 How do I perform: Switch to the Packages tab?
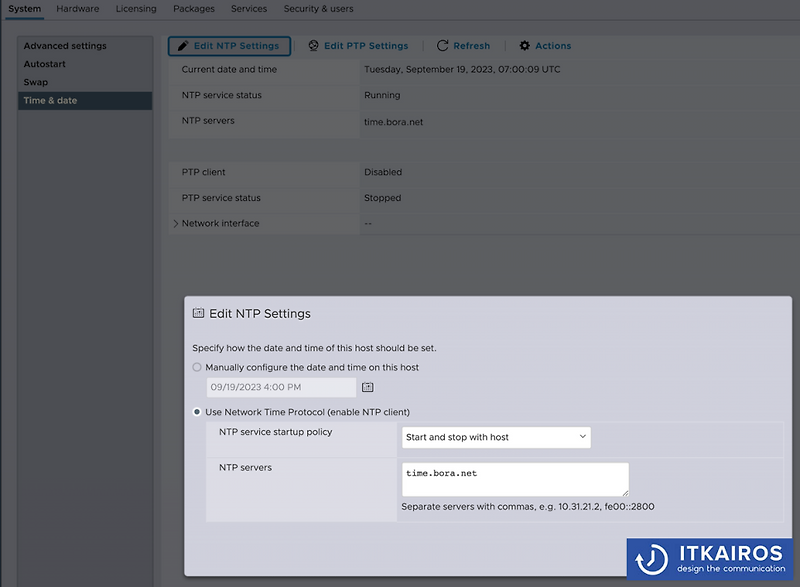point(193,8)
